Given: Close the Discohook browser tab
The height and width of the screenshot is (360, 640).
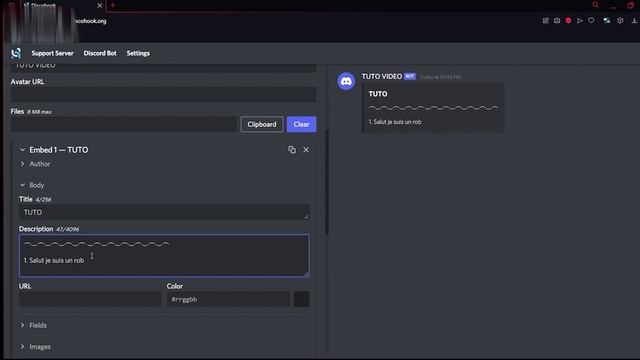Looking at the screenshot, I should (100, 6).
